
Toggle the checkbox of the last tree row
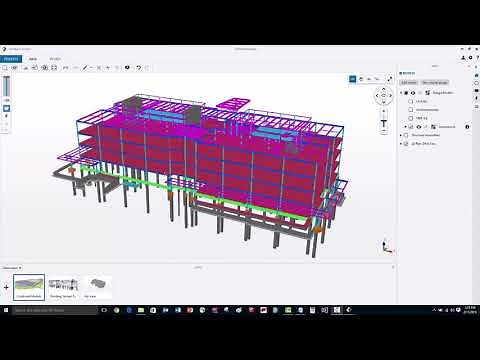pyautogui.click(x=406, y=144)
